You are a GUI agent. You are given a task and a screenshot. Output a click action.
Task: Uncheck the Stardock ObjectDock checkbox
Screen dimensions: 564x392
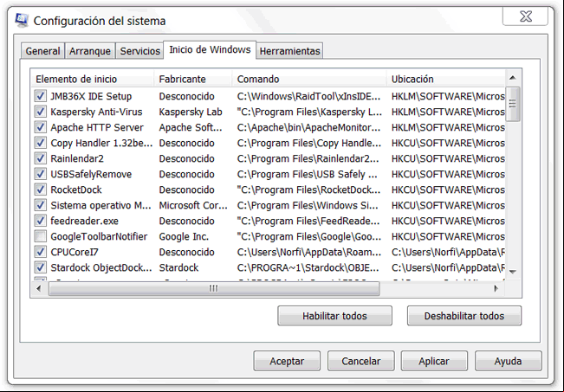[x=40, y=267]
